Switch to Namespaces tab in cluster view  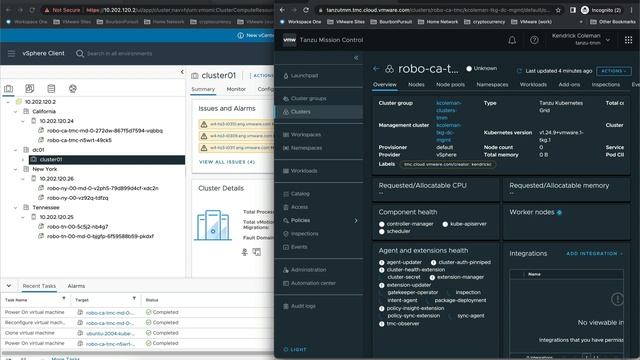[x=492, y=84]
